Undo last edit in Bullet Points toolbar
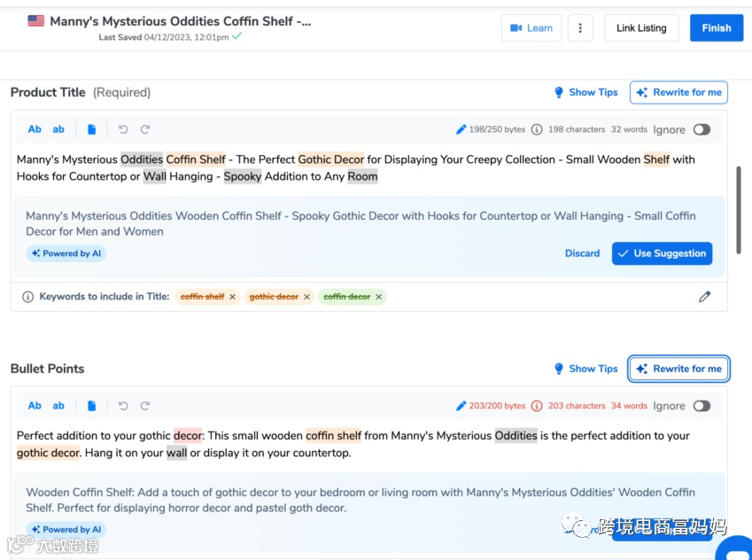The width and height of the screenshot is (752, 560). tap(123, 406)
